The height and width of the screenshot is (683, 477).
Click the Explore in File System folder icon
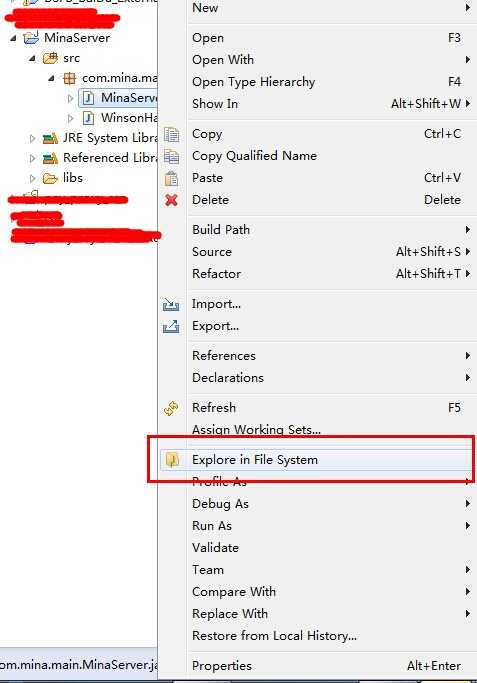(172, 460)
